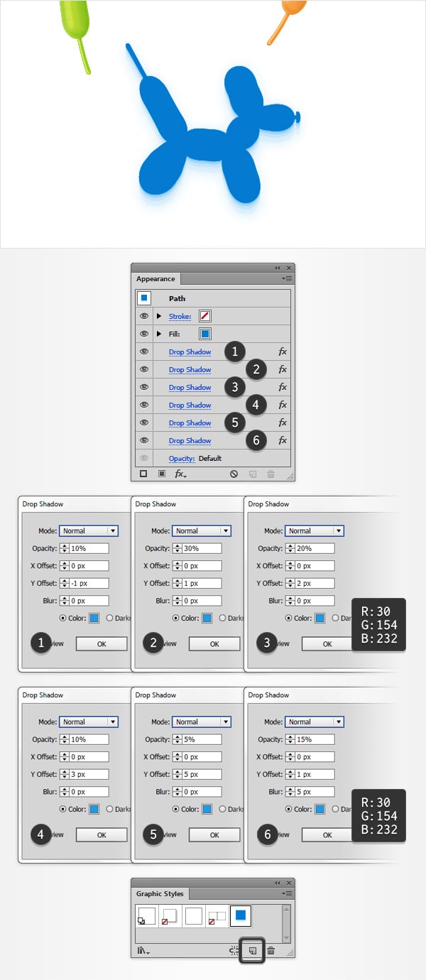Viewport: 426px width, 980px height.
Task: Open the Opacity link in Appearance panel
Action: click(x=182, y=458)
